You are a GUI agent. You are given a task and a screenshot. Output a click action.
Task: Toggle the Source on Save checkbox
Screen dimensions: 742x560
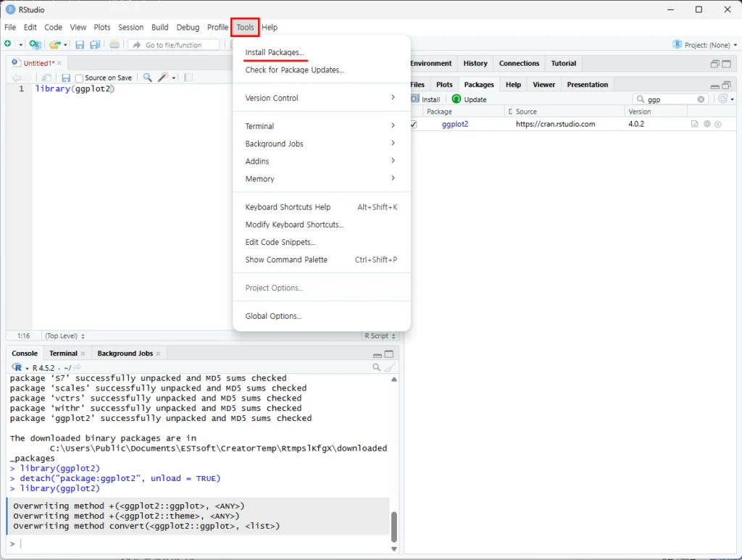pyautogui.click(x=80, y=78)
